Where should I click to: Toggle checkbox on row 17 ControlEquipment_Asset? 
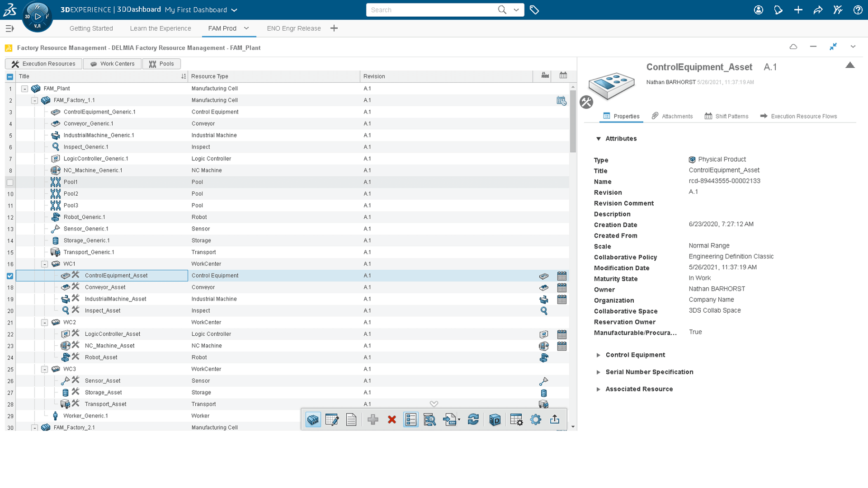9,275
